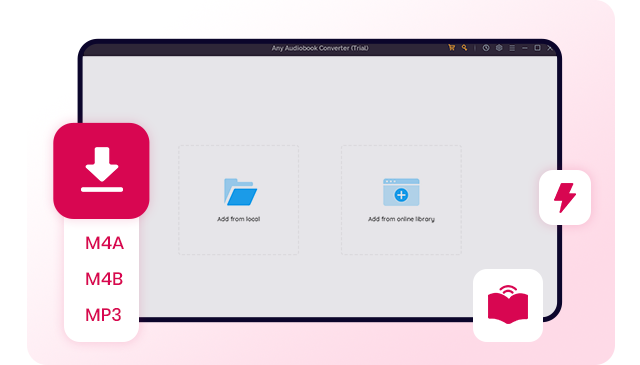This screenshot has height=365, width=640.
Task: Click the browser window plus icon
Action: (x=401, y=192)
